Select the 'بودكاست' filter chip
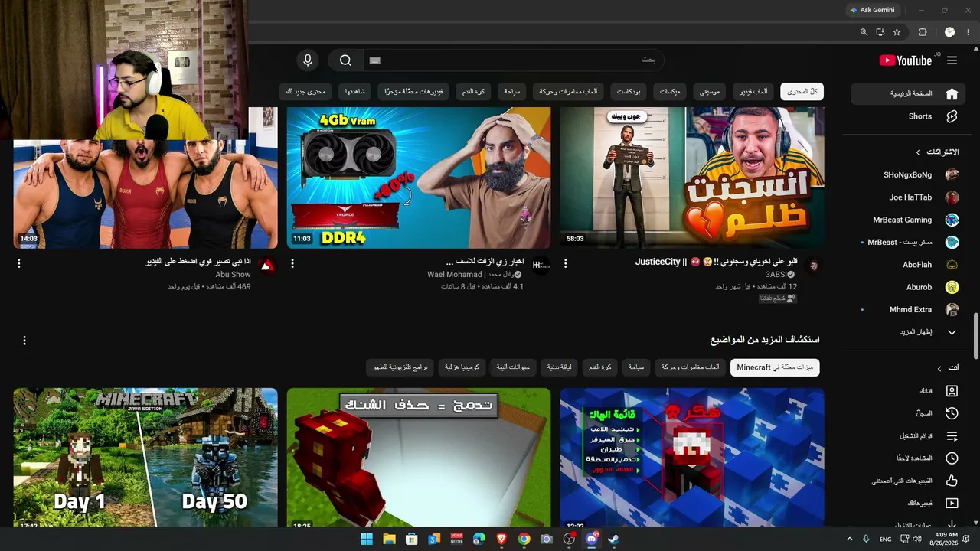Image resolution: width=980 pixels, height=551 pixels. click(x=629, y=92)
